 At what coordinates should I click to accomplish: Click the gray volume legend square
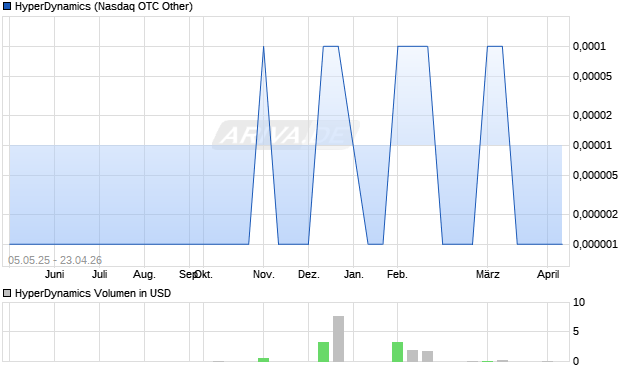click(x=7, y=293)
